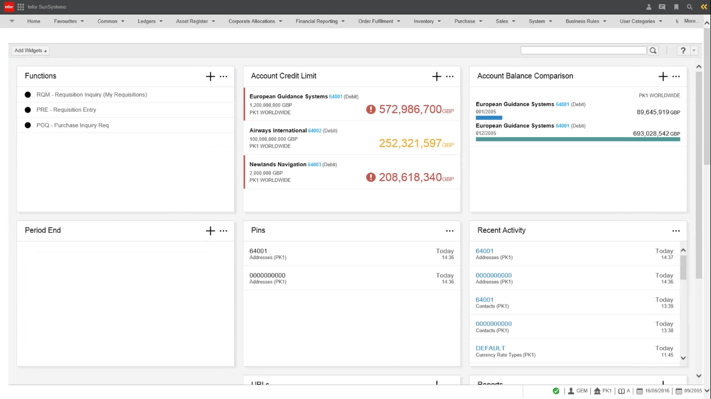Click the Infor logo icon
This screenshot has width=711, height=399.
point(9,7)
